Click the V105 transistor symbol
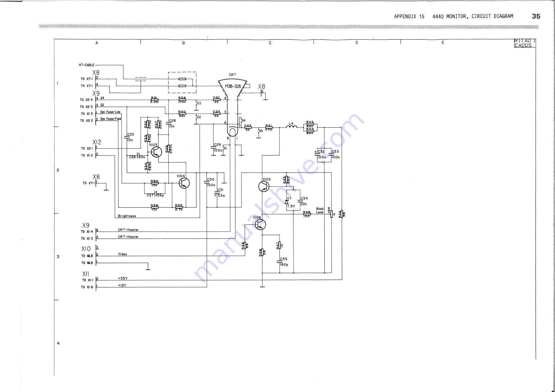Image resolution: width=555 pixels, height=392 pixels. [264, 187]
